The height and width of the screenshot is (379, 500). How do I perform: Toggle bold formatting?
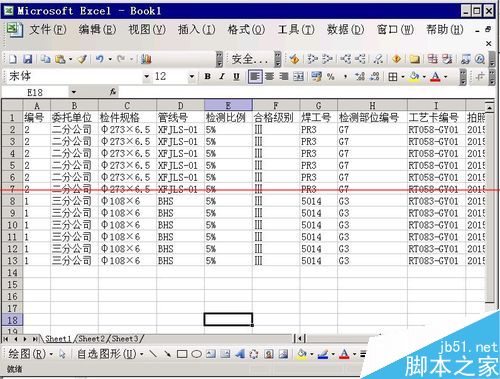[x=207, y=77]
